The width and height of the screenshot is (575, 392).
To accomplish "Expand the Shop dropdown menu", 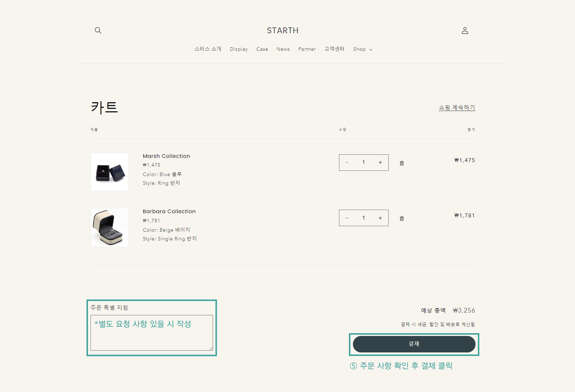I will coord(363,49).
